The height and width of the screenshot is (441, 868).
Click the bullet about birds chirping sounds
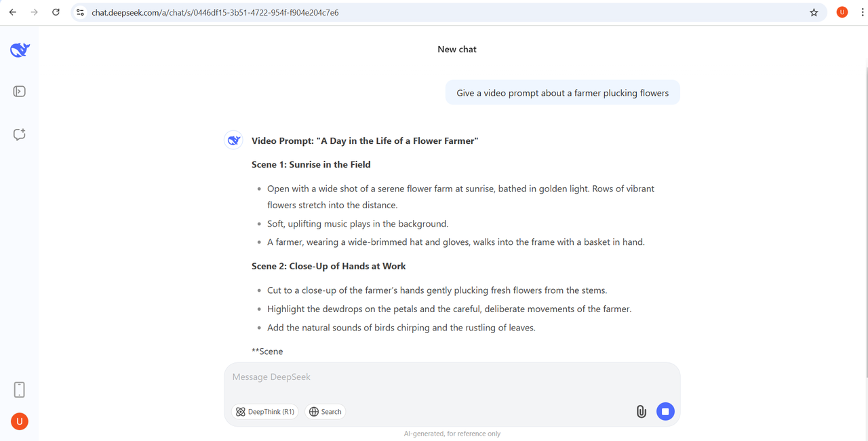[x=401, y=328]
